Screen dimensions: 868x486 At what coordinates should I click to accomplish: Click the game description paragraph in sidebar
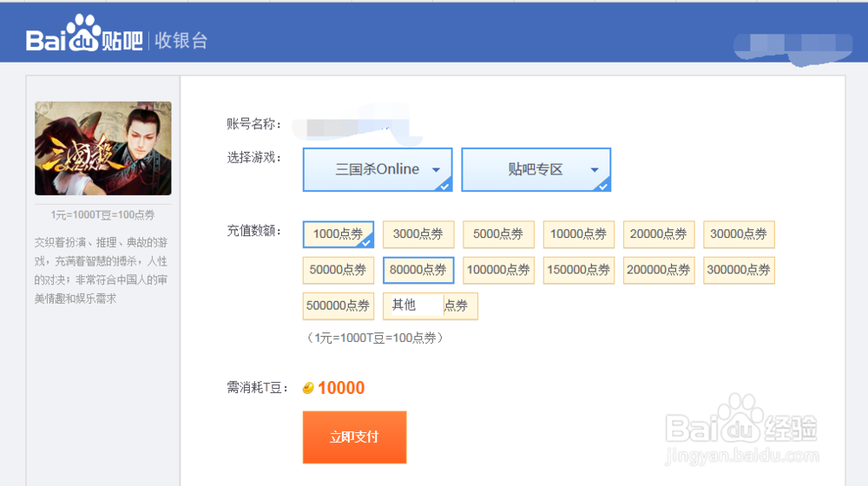101,271
